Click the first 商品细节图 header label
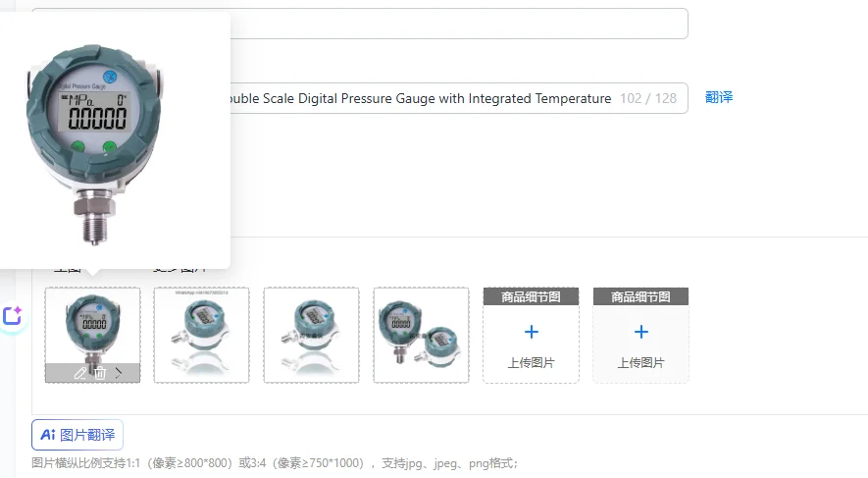This screenshot has width=868, height=478. [532, 296]
